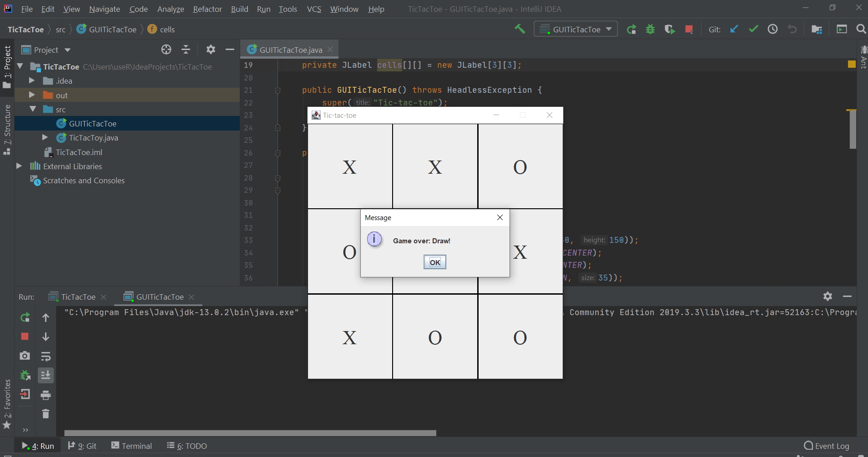The height and width of the screenshot is (457, 868).
Task: Toggle the 7: Structure side tool window
Action: pos(7,130)
